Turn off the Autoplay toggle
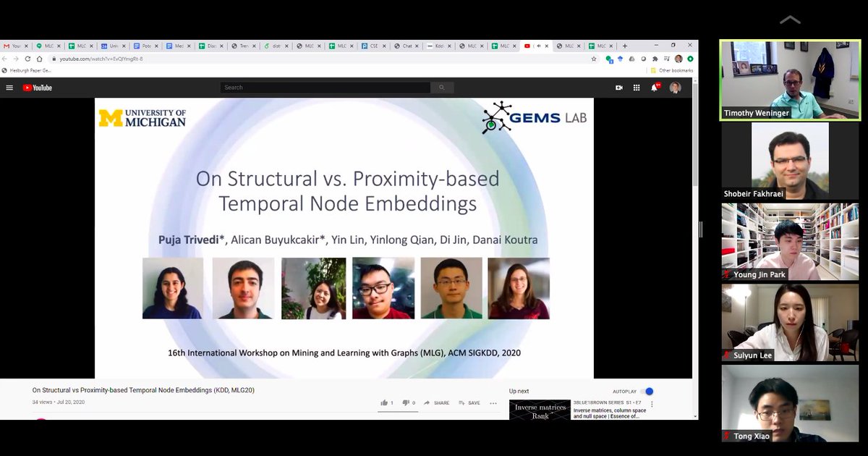Screen dimensions: 868x456 [x=648, y=391]
